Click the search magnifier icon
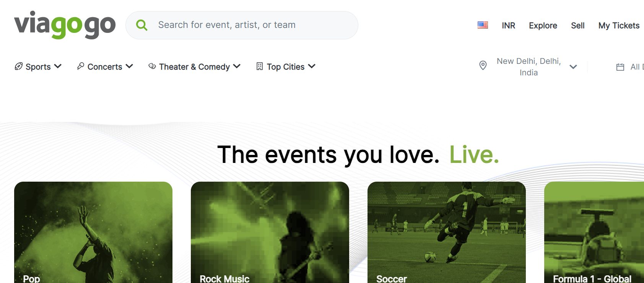The image size is (644, 283). pos(141,25)
